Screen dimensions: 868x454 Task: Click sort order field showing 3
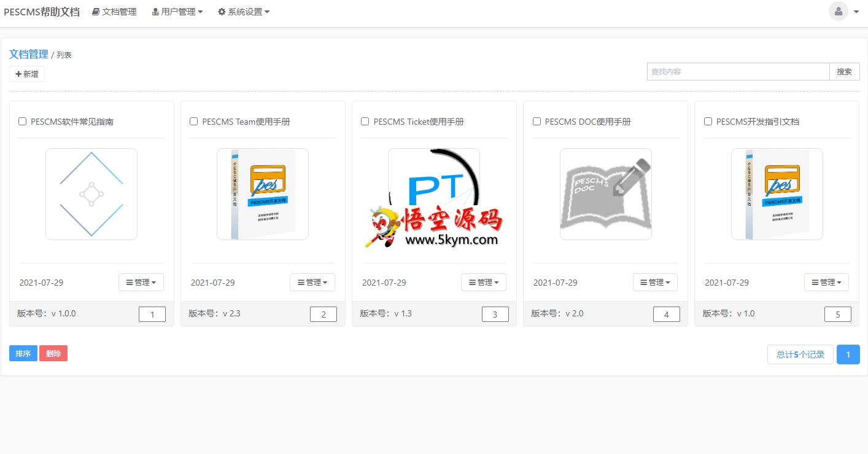[x=495, y=315]
